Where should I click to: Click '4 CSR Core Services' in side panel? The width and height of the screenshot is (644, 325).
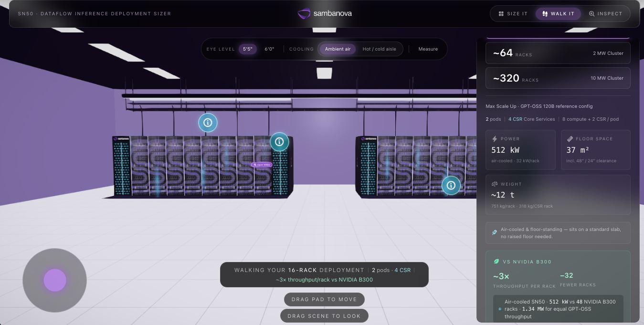(x=532, y=119)
